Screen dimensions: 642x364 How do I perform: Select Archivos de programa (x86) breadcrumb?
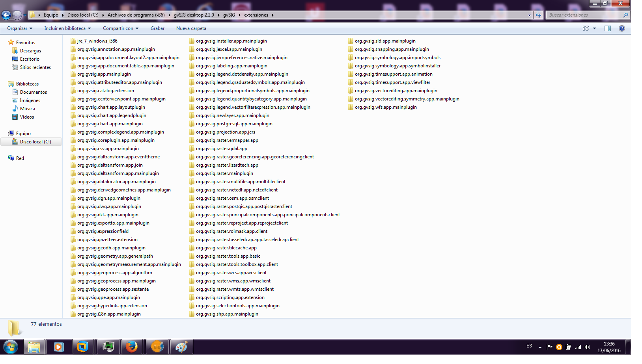[x=136, y=15]
